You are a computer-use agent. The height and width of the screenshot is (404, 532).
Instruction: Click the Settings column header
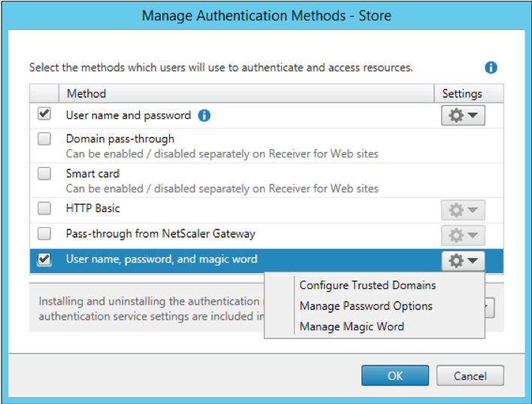click(461, 94)
